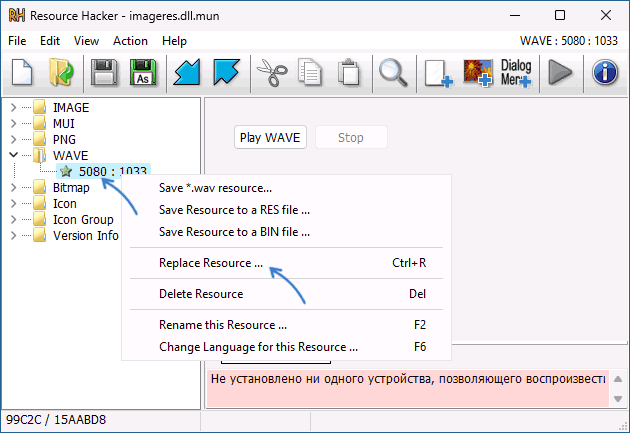Click the PNG folder icon
The height and width of the screenshot is (433, 630).
pos(39,139)
